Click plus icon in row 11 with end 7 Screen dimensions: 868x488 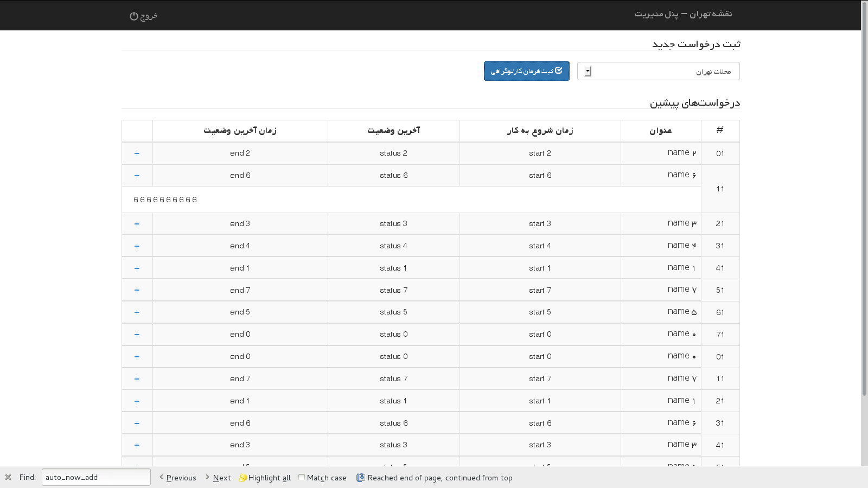(x=137, y=379)
